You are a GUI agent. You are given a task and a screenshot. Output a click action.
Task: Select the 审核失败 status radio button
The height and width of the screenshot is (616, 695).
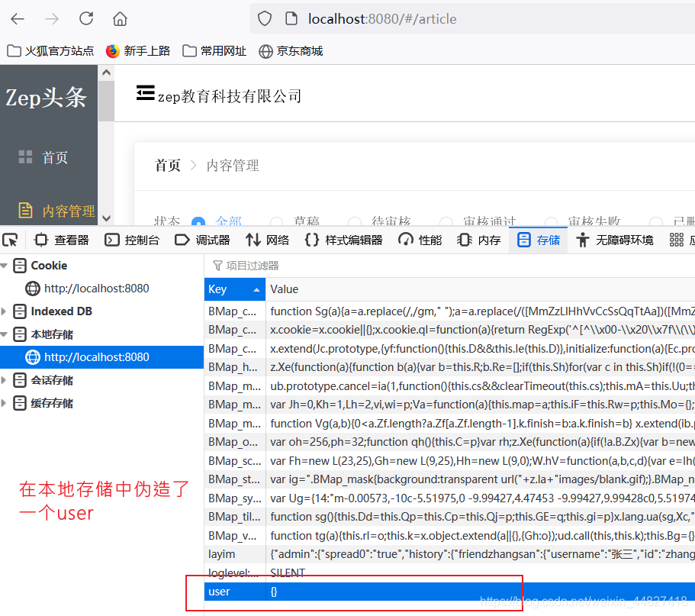pyautogui.click(x=551, y=221)
